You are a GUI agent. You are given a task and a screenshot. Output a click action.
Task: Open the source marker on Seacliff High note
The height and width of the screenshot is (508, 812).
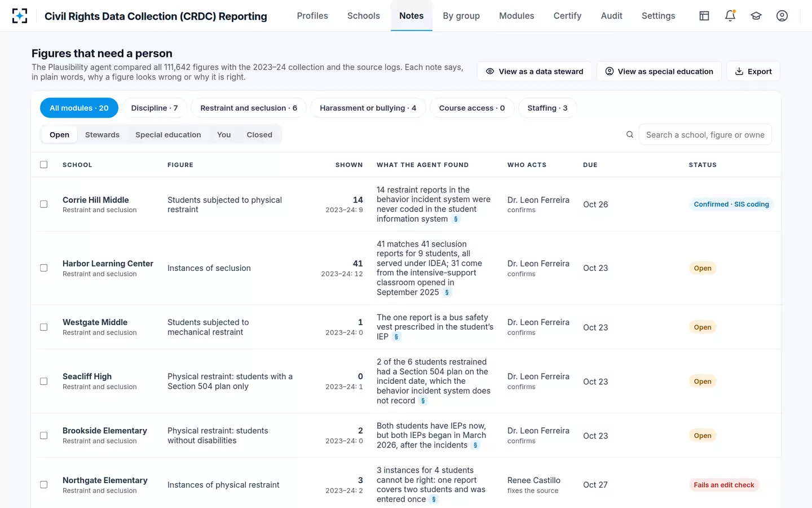tap(423, 401)
